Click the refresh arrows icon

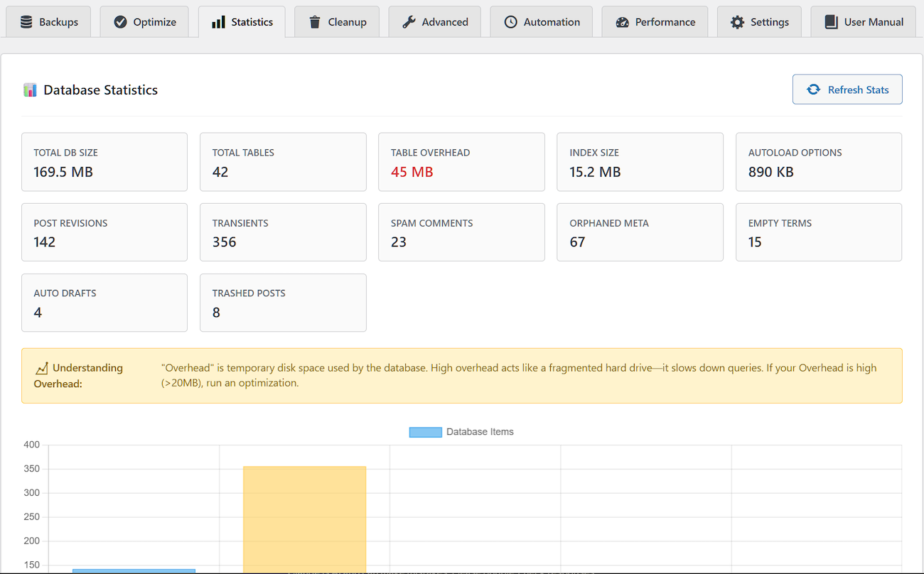click(x=813, y=90)
